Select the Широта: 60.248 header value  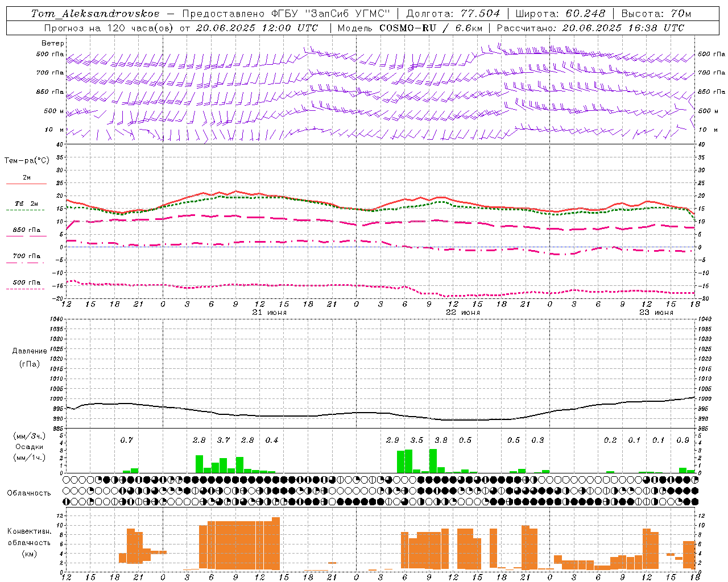pyautogui.click(x=560, y=14)
